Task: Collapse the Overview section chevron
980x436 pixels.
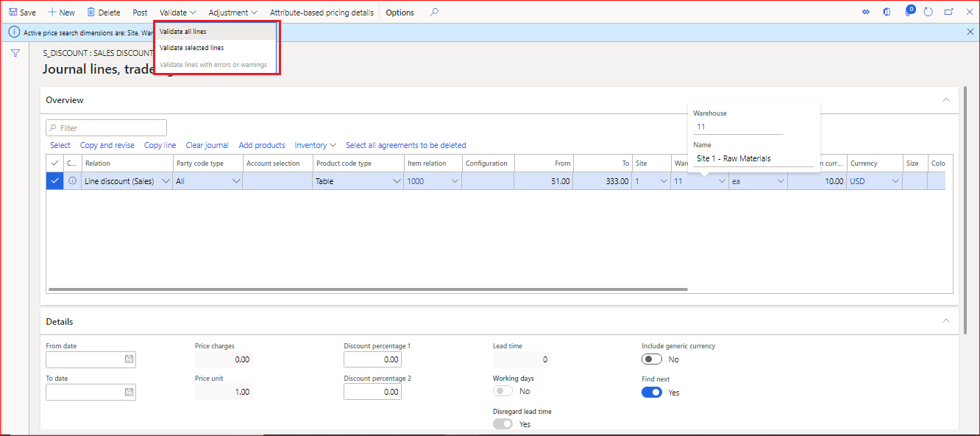Action: tap(946, 99)
